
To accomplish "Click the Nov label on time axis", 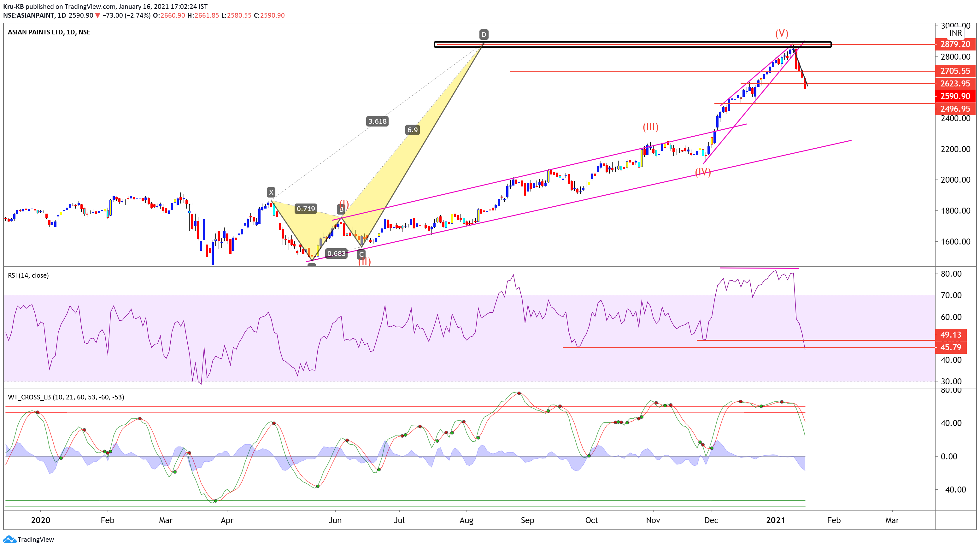I will tap(653, 520).
